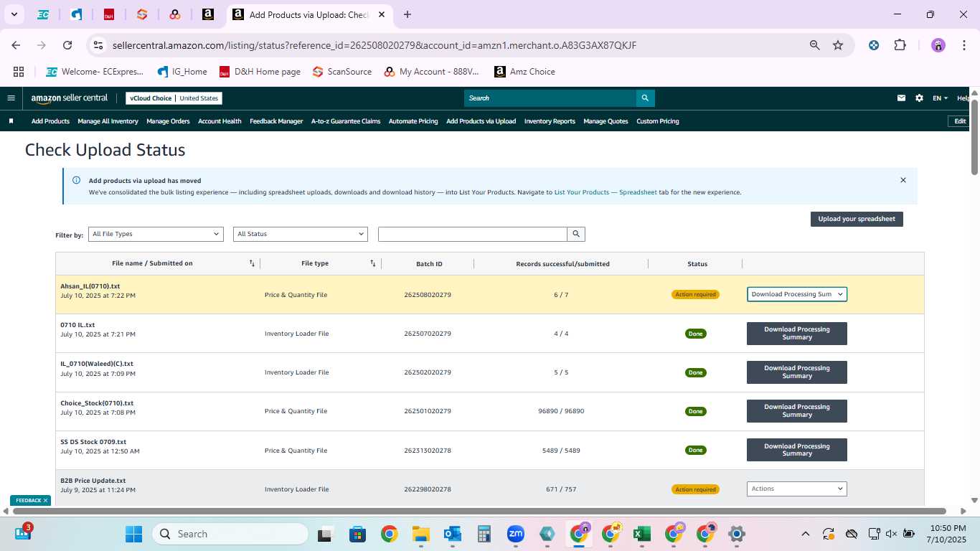Viewport: 980px width, 551px height.
Task: Open Download Processing Summary dropdown for Ahsan_IL(0710).txt
Action: tap(797, 294)
